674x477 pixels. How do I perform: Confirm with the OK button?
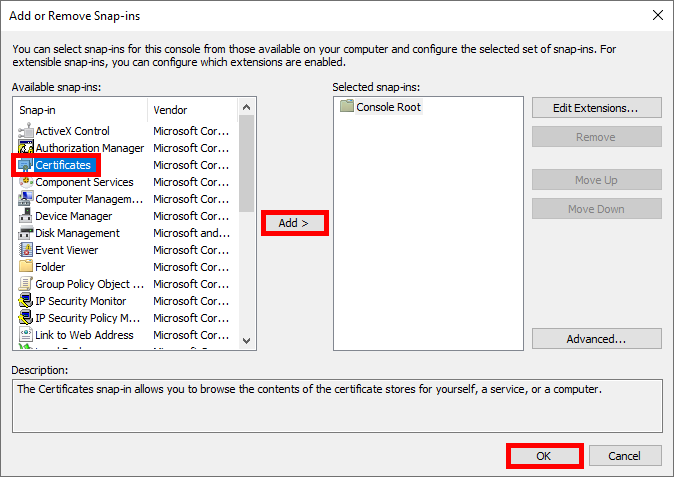tap(544, 456)
